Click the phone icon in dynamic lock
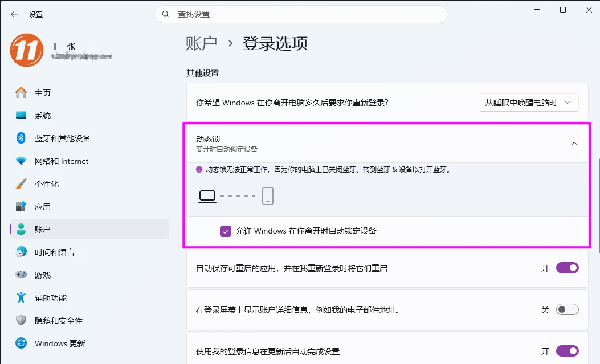Screen dimensions: 600x364 pyautogui.click(x=268, y=196)
